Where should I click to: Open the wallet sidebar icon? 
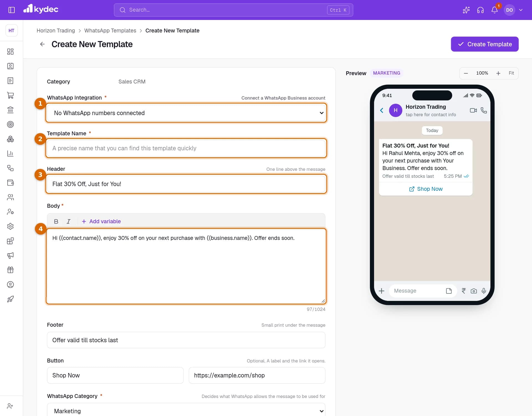[10, 182]
